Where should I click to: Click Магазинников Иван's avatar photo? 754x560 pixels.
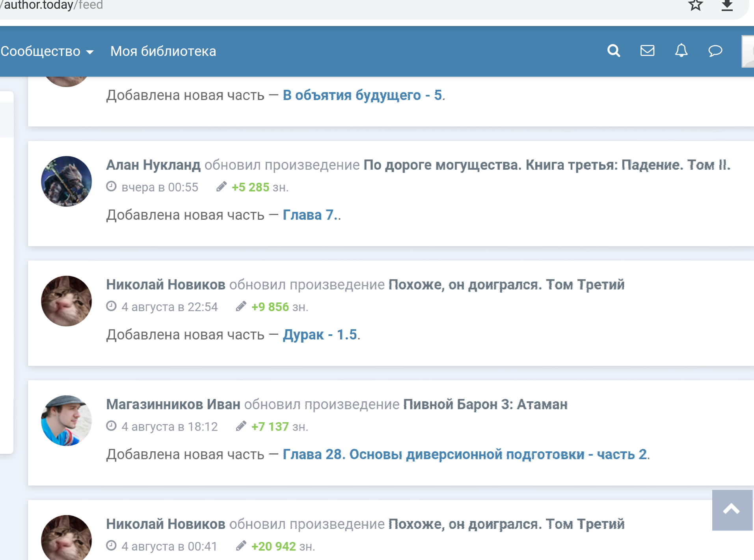coord(66,421)
